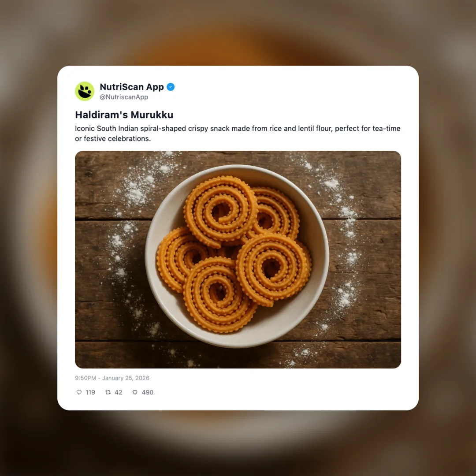Open the NutriScan App display name
476x476 pixels.
pos(132,87)
